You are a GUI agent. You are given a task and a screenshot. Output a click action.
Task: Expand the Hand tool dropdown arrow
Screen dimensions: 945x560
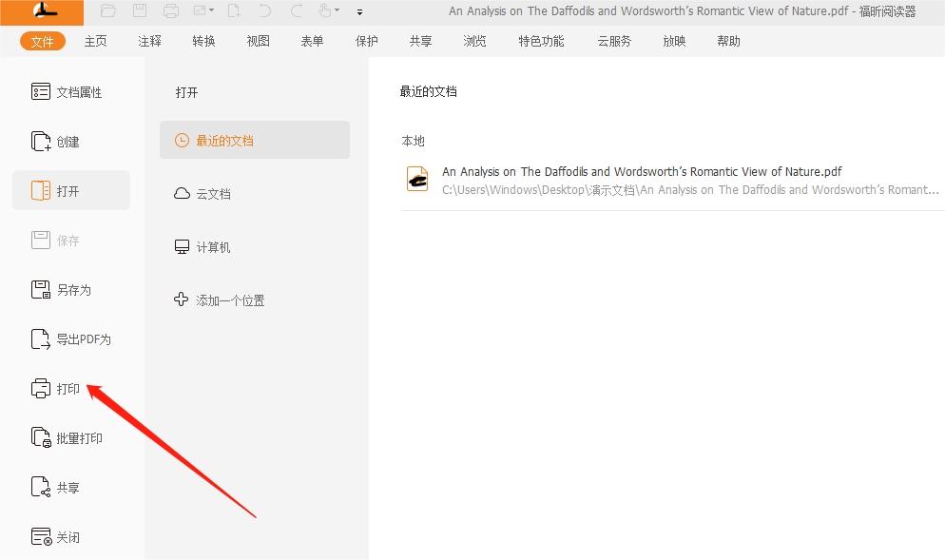[338, 11]
